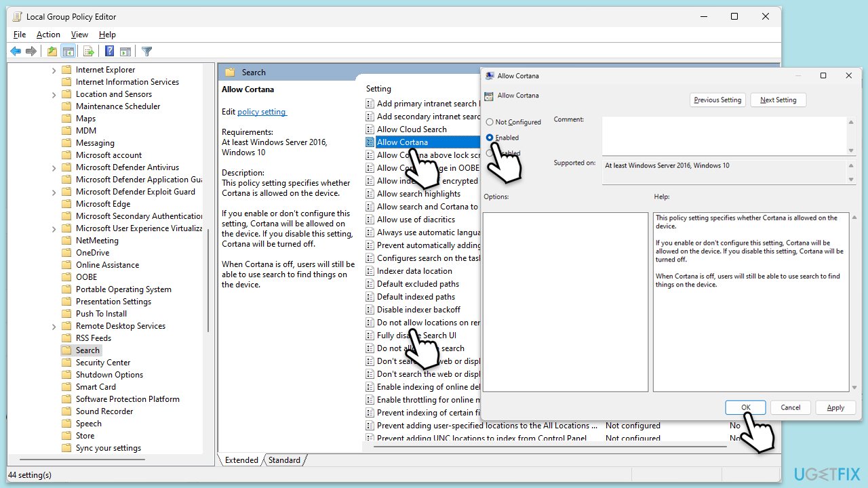Click the Forward arrow toolbar icon
Screen dimensions: 868x488
point(31,52)
